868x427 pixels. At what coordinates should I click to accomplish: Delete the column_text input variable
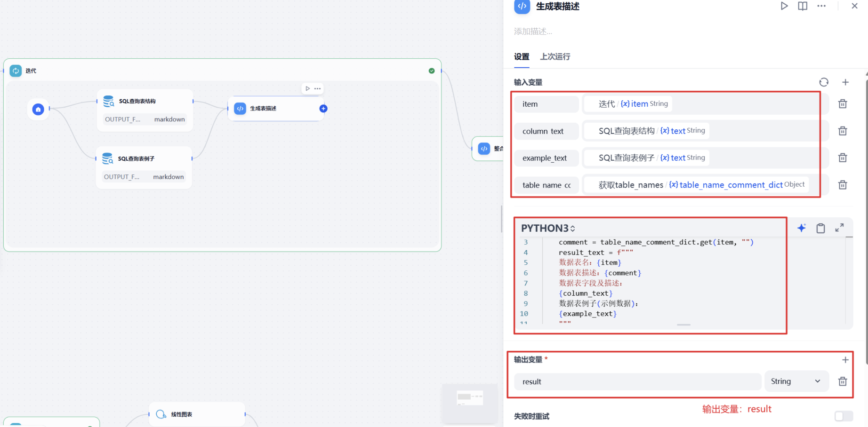(x=843, y=131)
